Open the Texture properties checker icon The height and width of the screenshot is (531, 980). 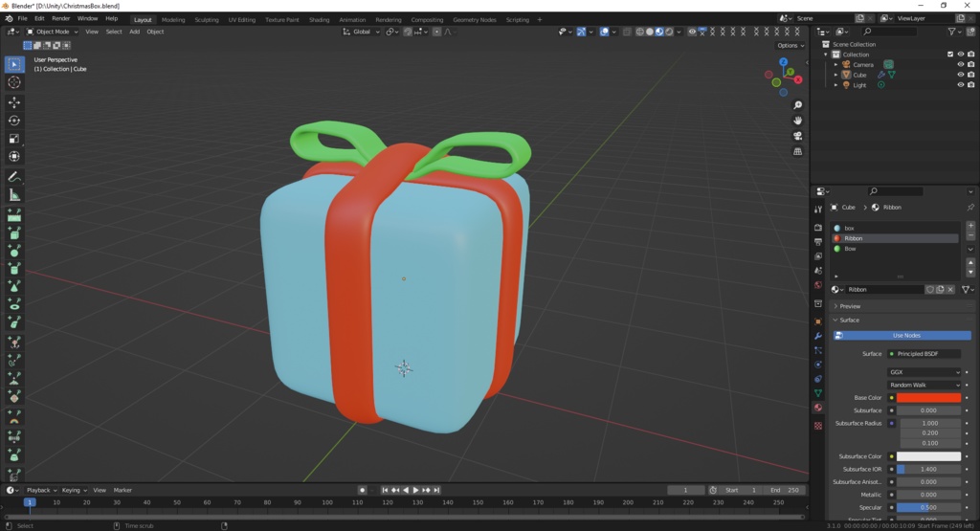tap(818, 426)
